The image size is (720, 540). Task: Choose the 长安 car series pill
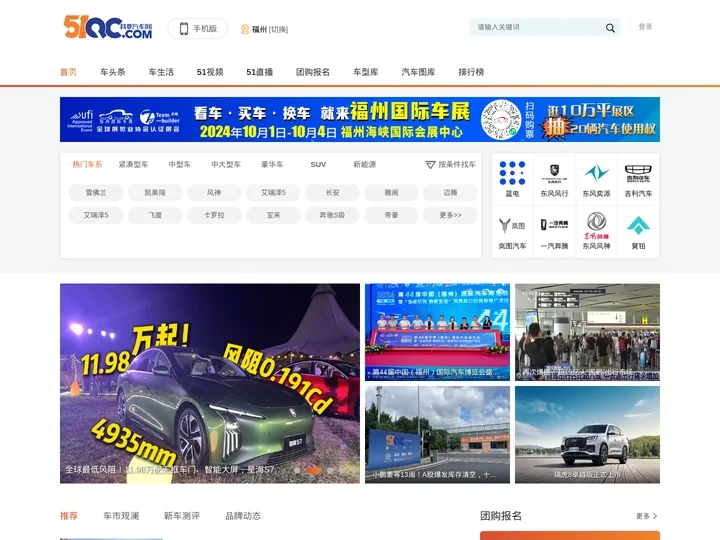point(332,193)
